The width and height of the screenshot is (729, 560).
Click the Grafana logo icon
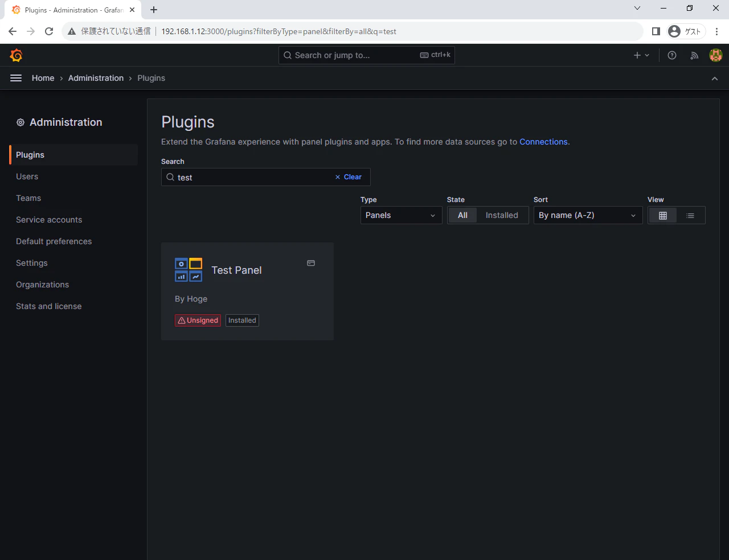16,55
